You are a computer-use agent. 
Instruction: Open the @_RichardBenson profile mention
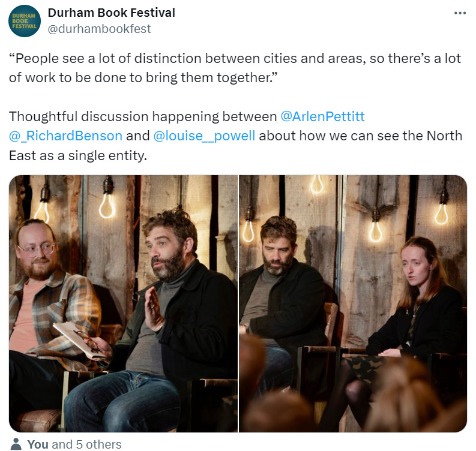tap(65, 136)
